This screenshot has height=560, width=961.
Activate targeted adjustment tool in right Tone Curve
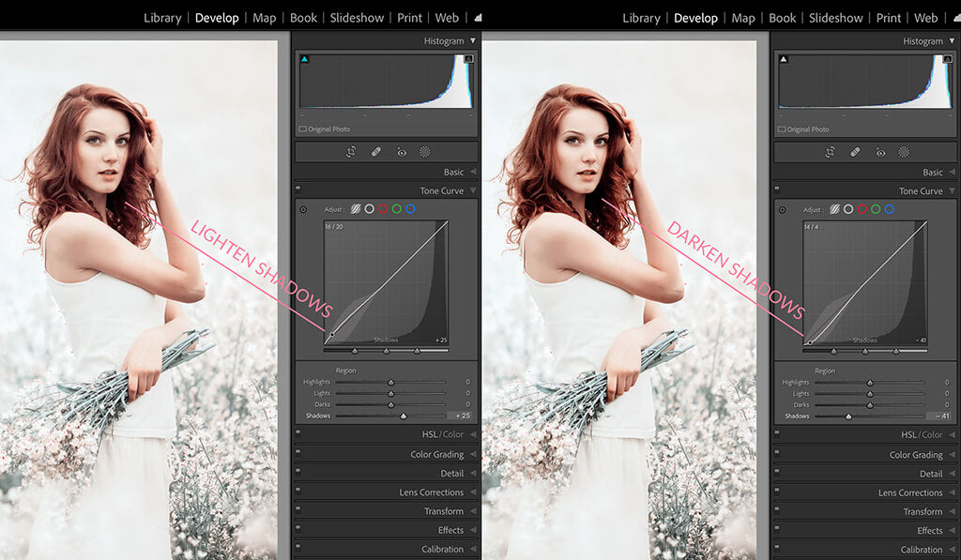pos(782,209)
